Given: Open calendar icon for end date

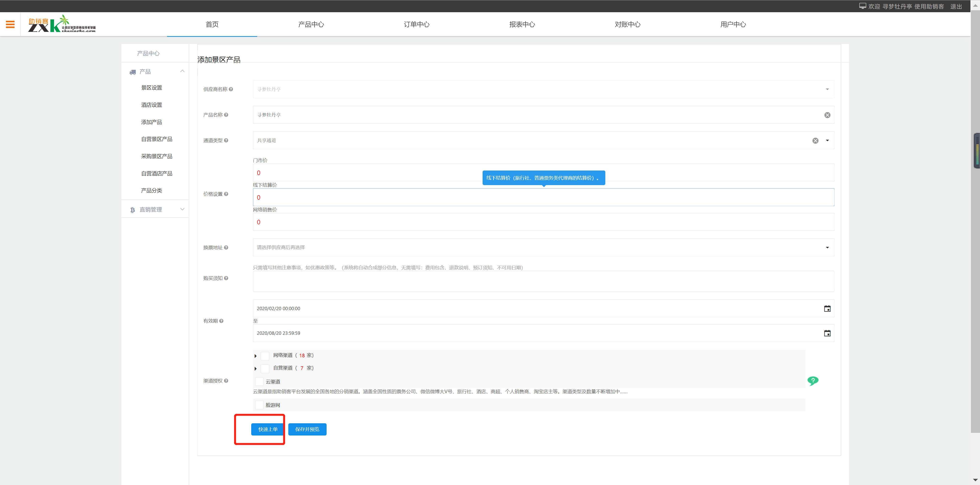Looking at the screenshot, I should pos(827,333).
